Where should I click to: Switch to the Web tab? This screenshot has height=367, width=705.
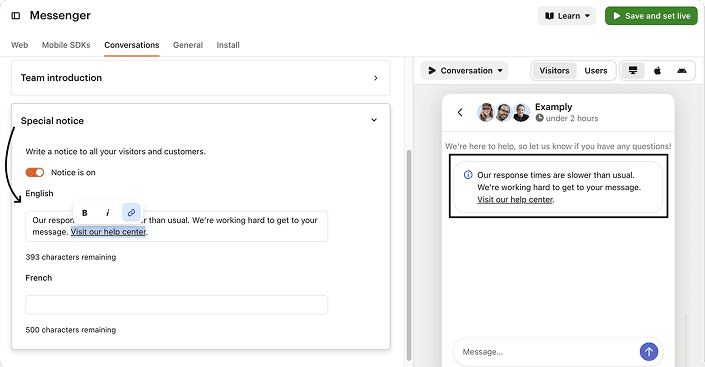click(x=19, y=45)
